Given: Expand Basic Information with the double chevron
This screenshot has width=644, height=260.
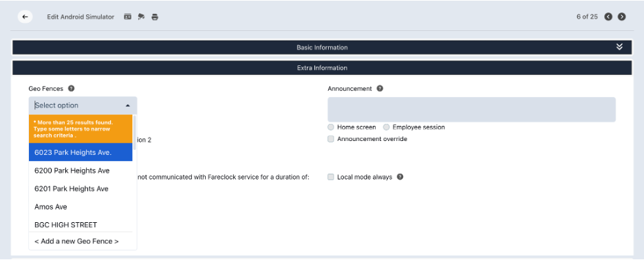Looking at the screenshot, I should point(619,47).
